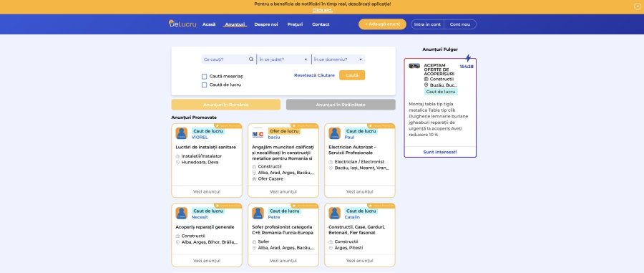Click the house icon beside Ofer Cazare
Viewport: 644px width, 273px height.
[254, 179]
